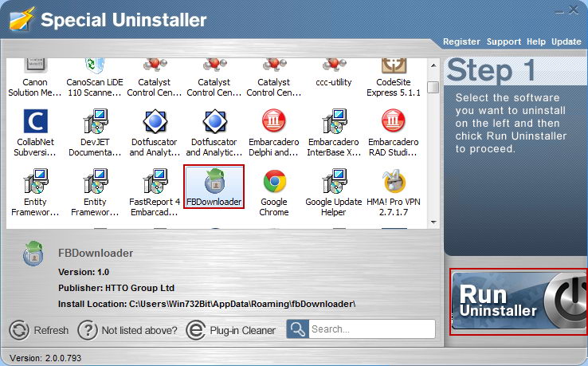The image size is (588, 366).
Task: Click the Run Uninstaller button
Action: [519, 301]
